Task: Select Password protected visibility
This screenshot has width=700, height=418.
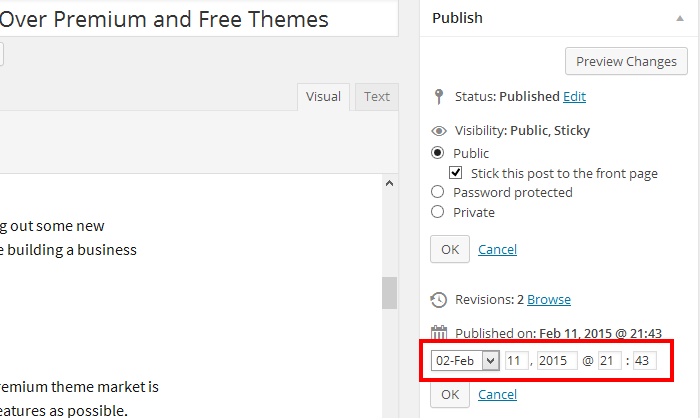Action: point(437,192)
